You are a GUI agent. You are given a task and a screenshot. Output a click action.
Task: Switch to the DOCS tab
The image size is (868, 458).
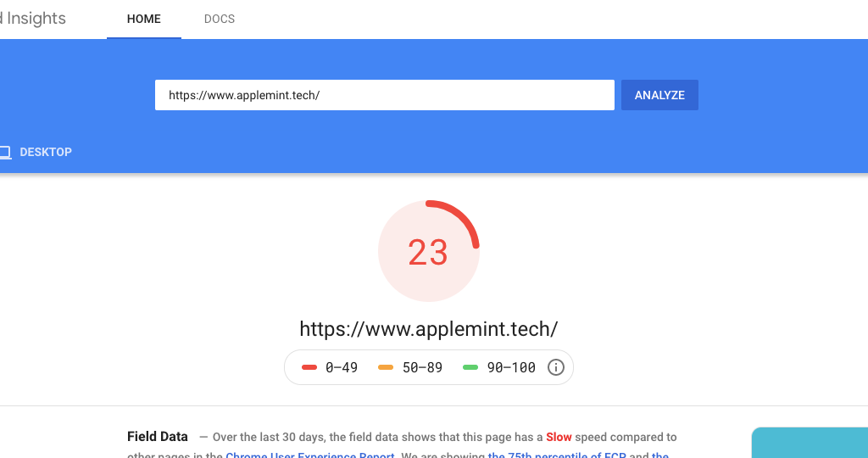pos(220,19)
